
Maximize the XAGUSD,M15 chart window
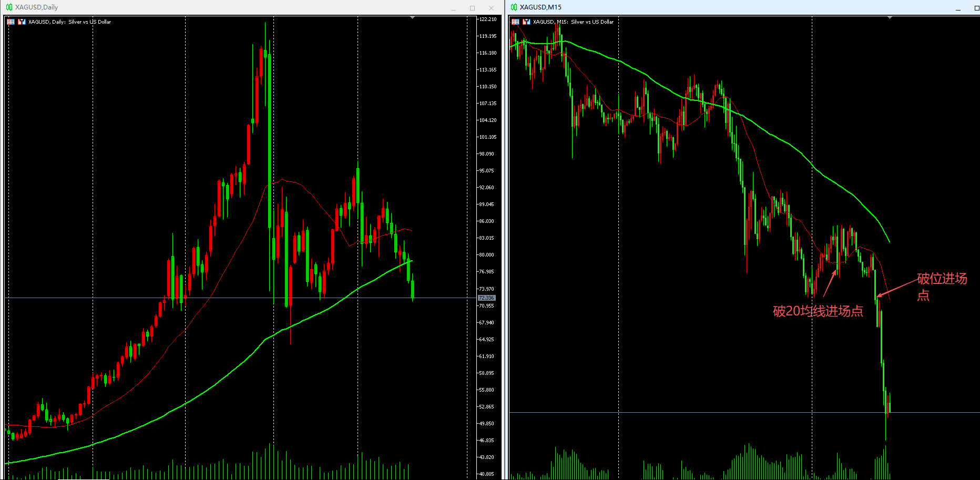pos(976,8)
